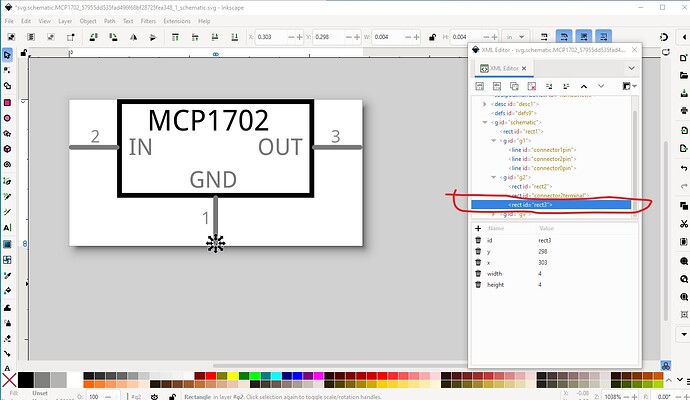Toggle layer lock in status bar

tap(172, 396)
